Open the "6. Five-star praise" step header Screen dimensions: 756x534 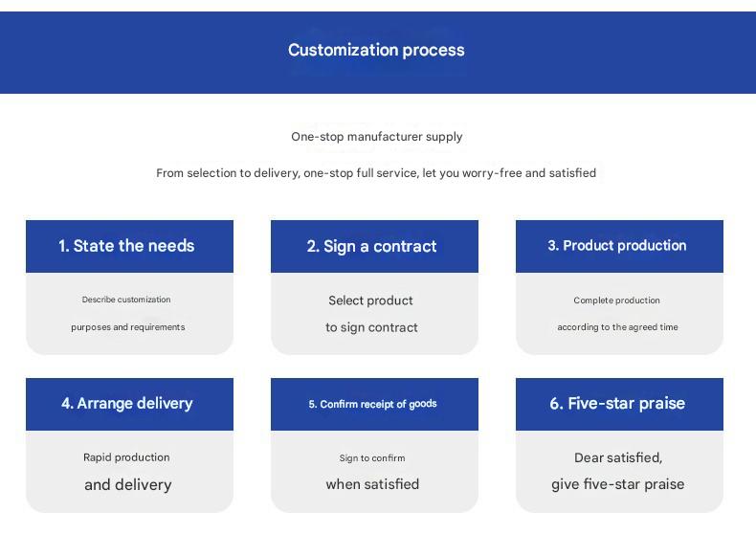tap(617, 404)
